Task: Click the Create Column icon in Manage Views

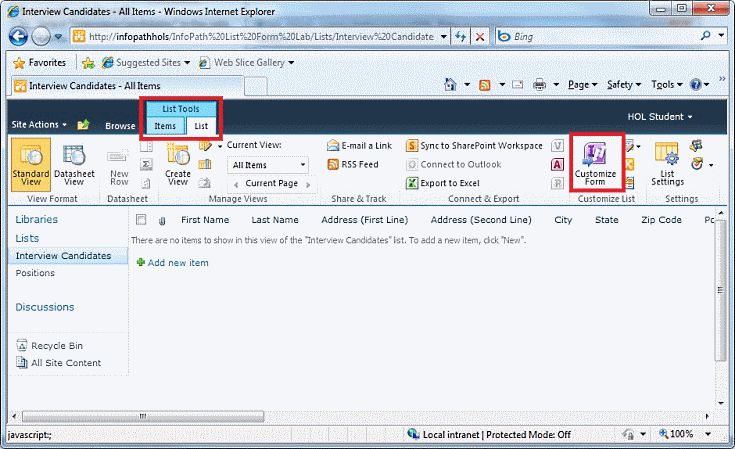Action: pos(205,164)
